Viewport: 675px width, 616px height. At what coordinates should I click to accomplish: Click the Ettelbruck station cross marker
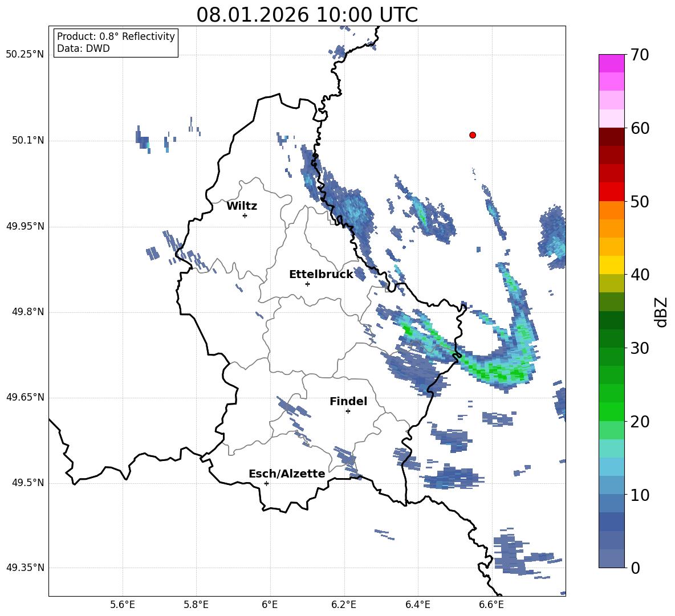(307, 284)
